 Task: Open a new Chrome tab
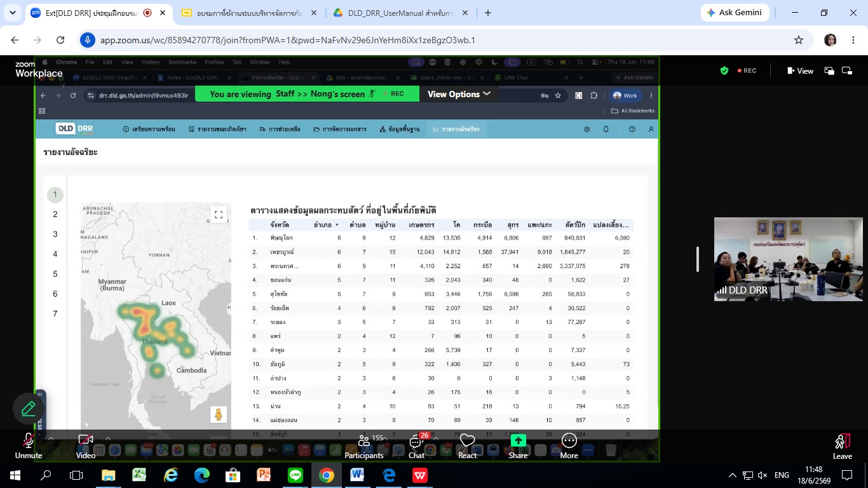point(488,13)
